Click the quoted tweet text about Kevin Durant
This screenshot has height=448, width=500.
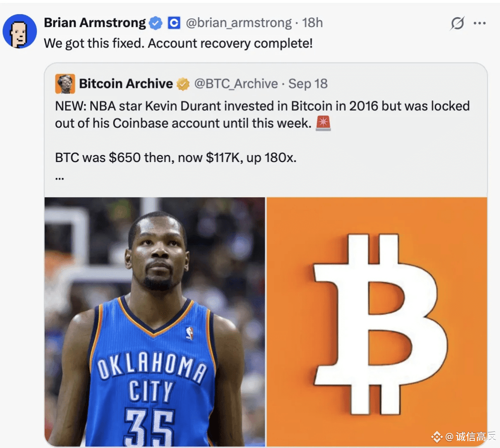[x=262, y=115]
